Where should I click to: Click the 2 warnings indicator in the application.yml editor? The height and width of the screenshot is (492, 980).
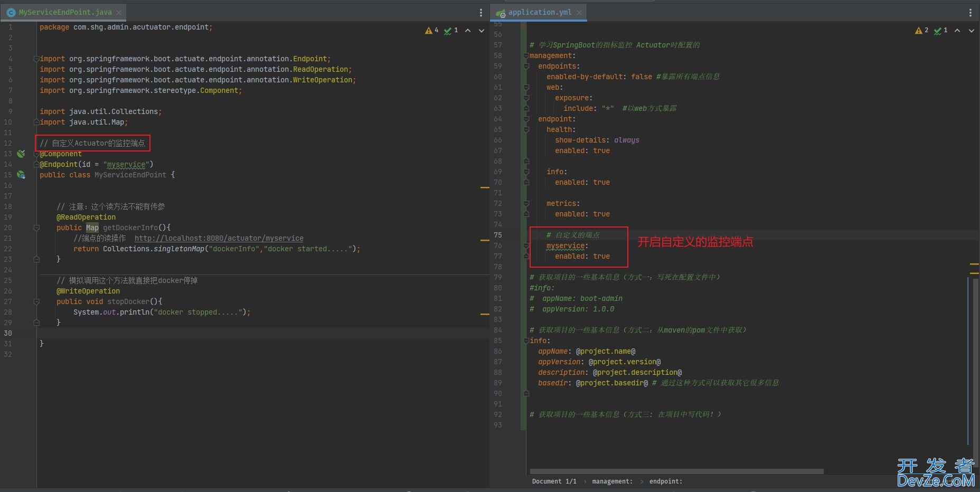point(921,31)
